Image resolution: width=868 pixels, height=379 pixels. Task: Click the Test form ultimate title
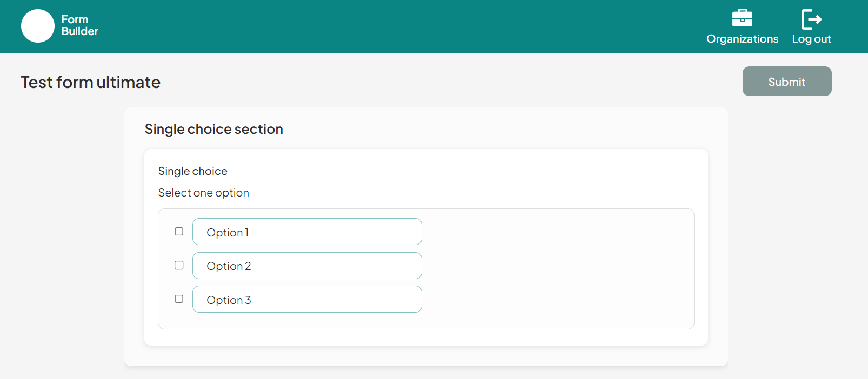91,82
